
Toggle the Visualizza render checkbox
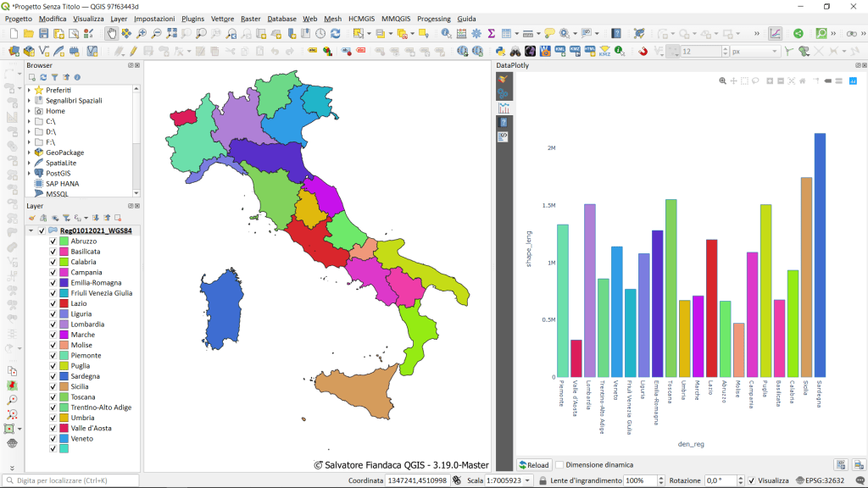pos(752,480)
